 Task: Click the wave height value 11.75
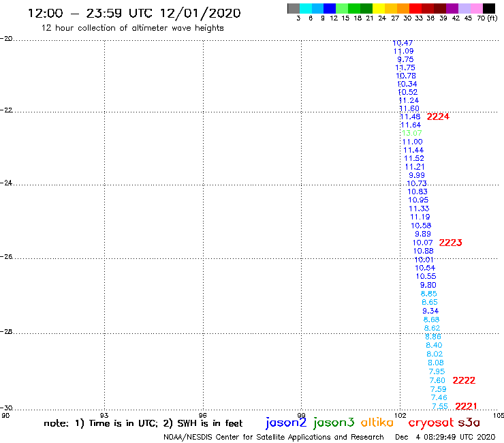tap(405, 68)
